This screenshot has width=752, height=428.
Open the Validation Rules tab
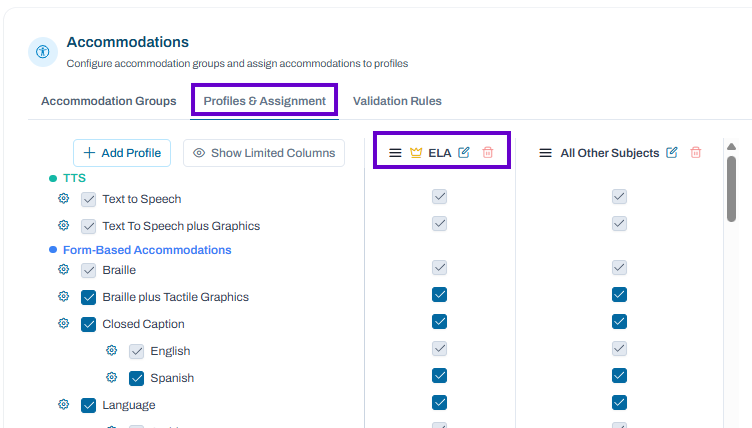(x=397, y=101)
